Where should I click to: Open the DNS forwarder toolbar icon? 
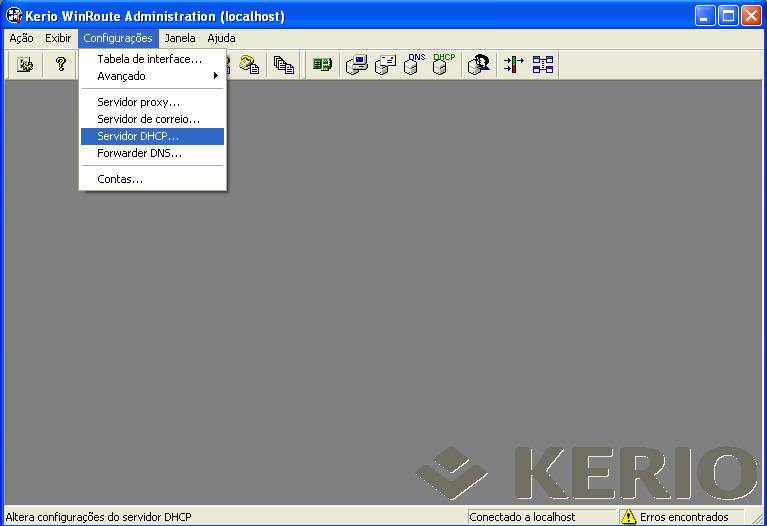[414, 65]
